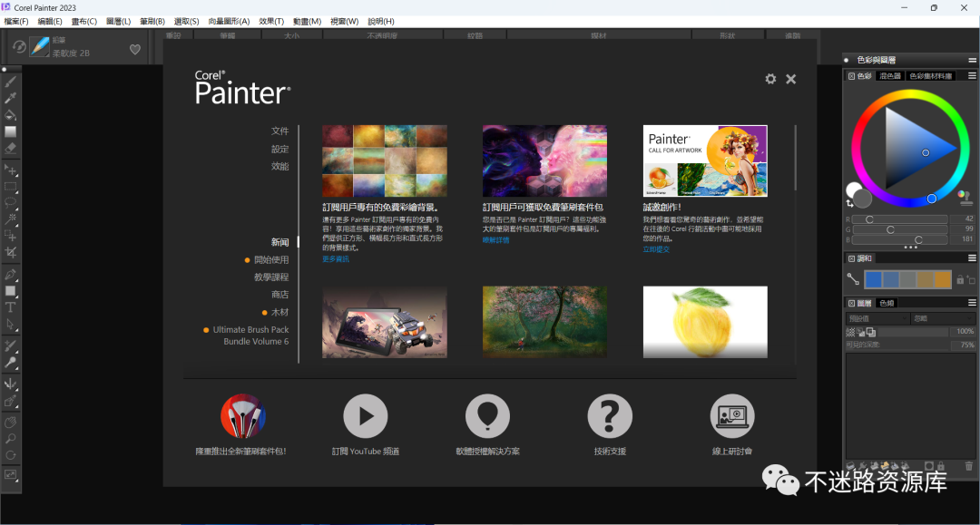This screenshot has height=525, width=980.
Task: Open the 檔案(F) menu
Action: pyautogui.click(x=16, y=21)
